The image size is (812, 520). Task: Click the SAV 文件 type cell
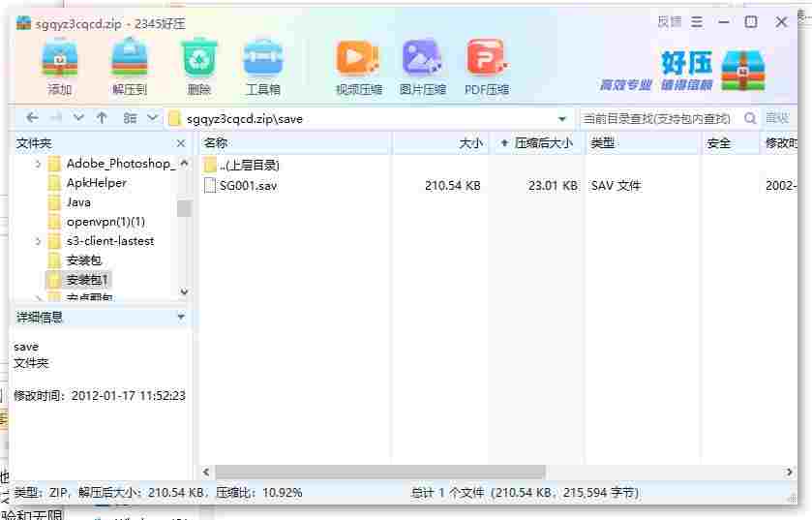616,185
